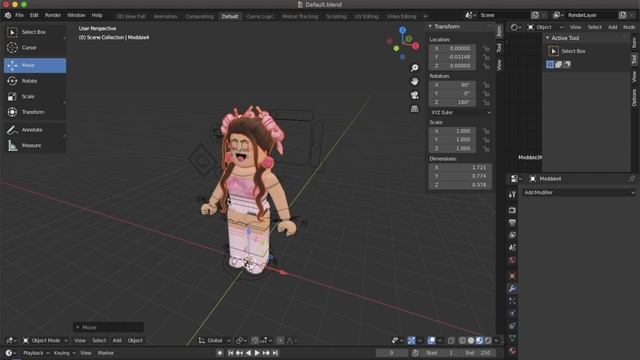The image size is (640, 360).
Task: Open the Scene properties tab icon
Action: pos(512,248)
